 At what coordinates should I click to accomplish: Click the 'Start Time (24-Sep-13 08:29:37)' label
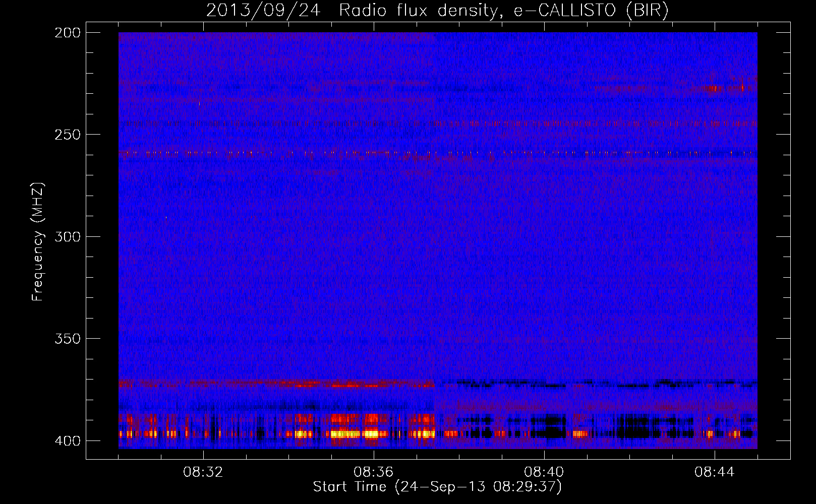click(x=437, y=487)
